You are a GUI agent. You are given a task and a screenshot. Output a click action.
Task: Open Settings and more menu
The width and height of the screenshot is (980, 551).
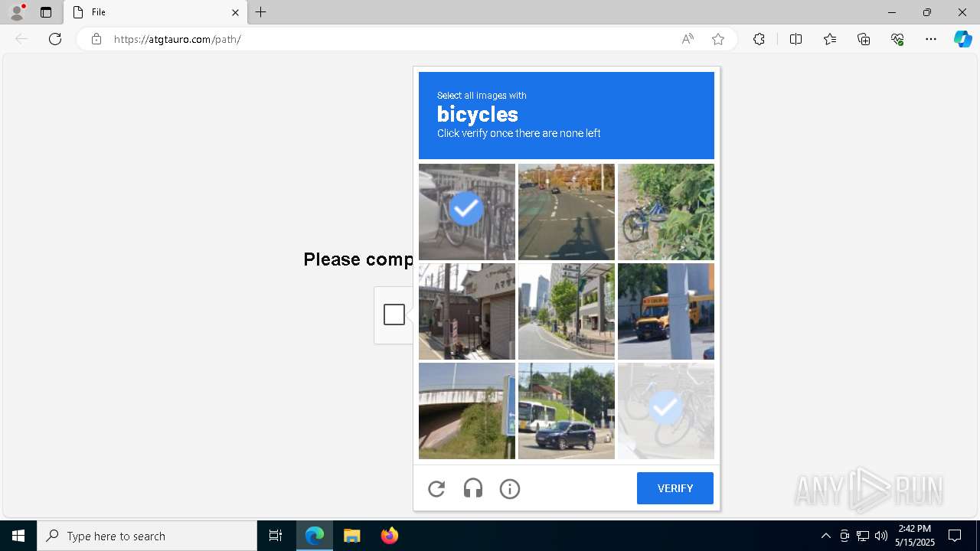pyautogui.click(x=931, y=39)
